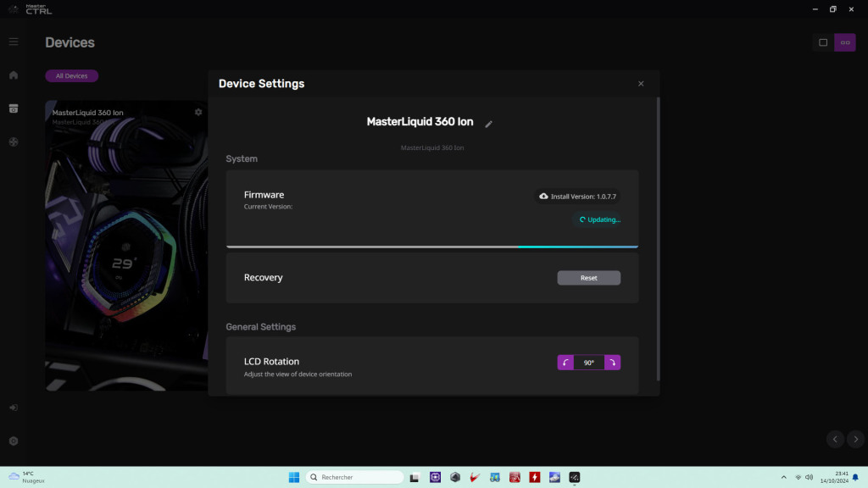Click the LCD Rotation label
Screen dimensions: 868x488
(271, 361)
